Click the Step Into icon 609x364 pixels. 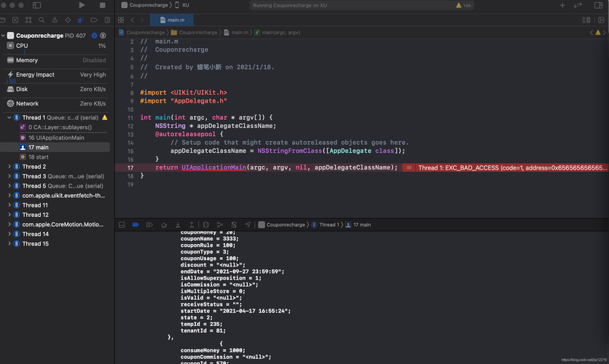click(178, 225)
